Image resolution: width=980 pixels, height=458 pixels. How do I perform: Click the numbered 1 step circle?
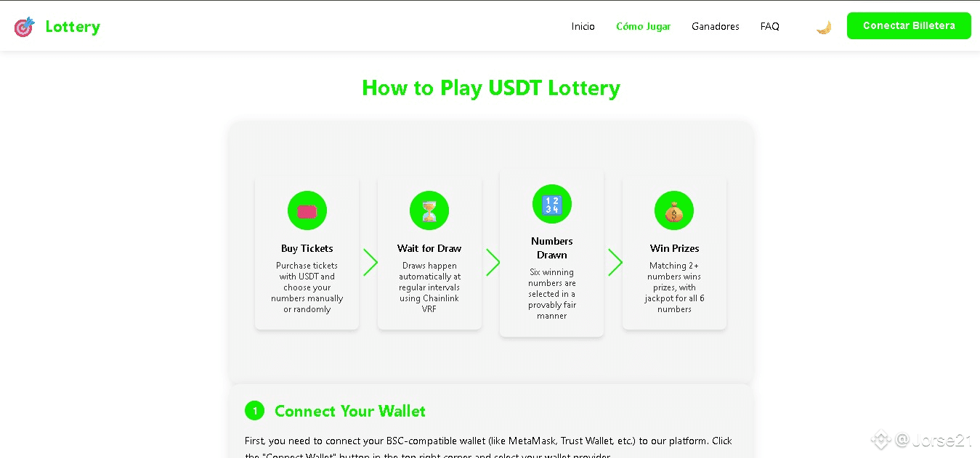tap(254, 411)
